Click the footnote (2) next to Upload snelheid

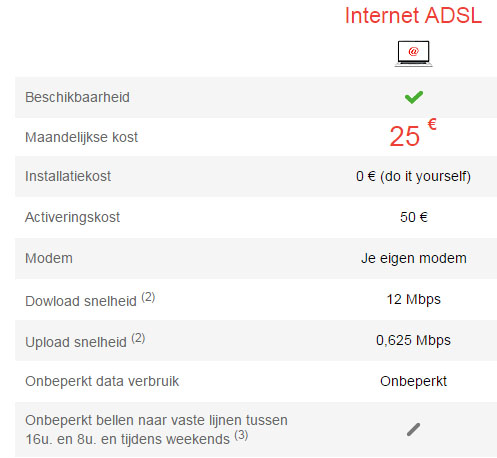(138, 338)
